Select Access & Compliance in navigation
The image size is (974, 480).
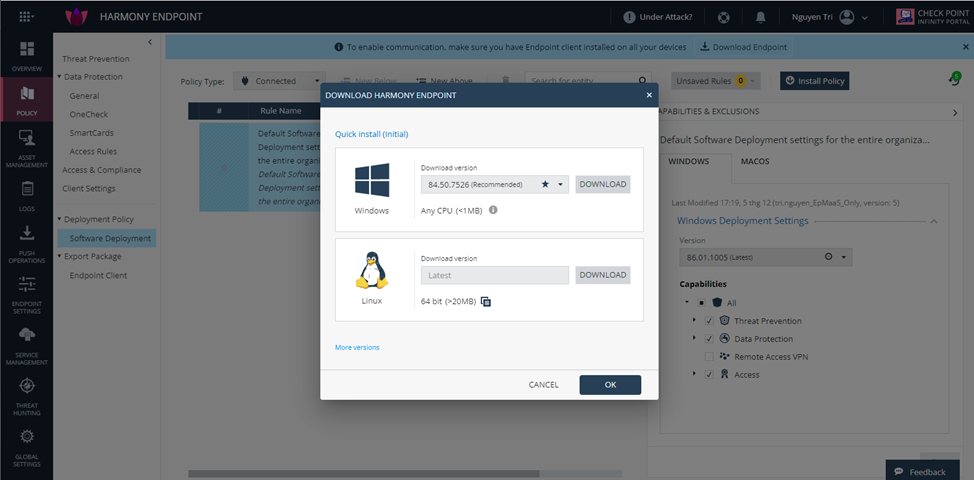pyautogui.click(x=101, y=170)
